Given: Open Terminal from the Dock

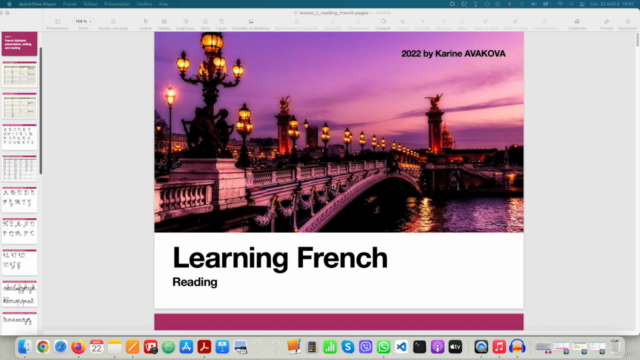Looking at the screenshot, I should (420, 347).
